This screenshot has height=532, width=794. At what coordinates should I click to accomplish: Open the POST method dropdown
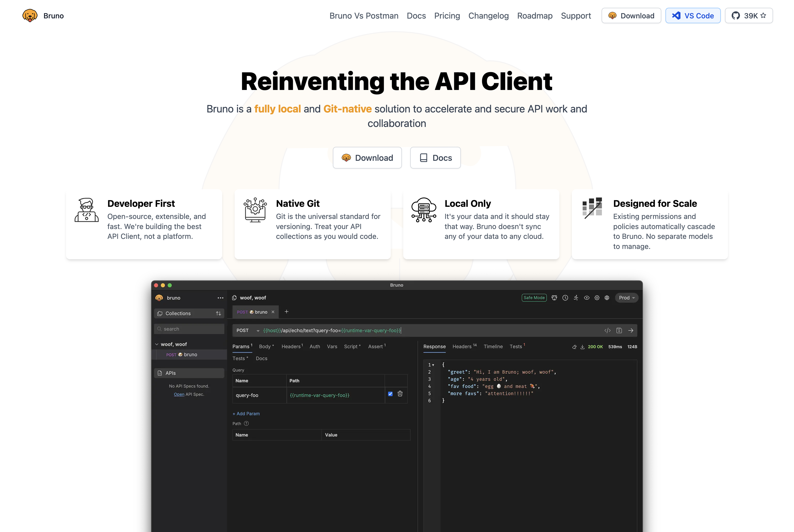pyautogui.click(x=248, y=330)
